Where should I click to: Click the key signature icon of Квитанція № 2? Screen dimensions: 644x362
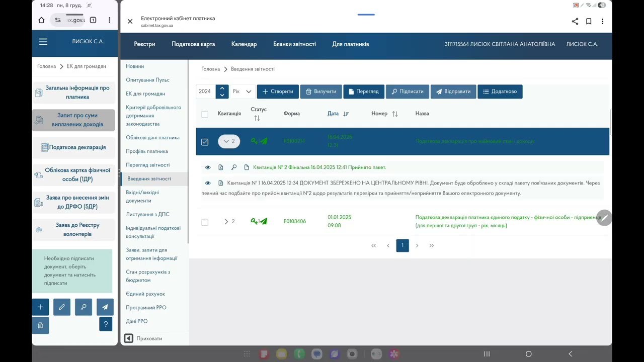234,167
